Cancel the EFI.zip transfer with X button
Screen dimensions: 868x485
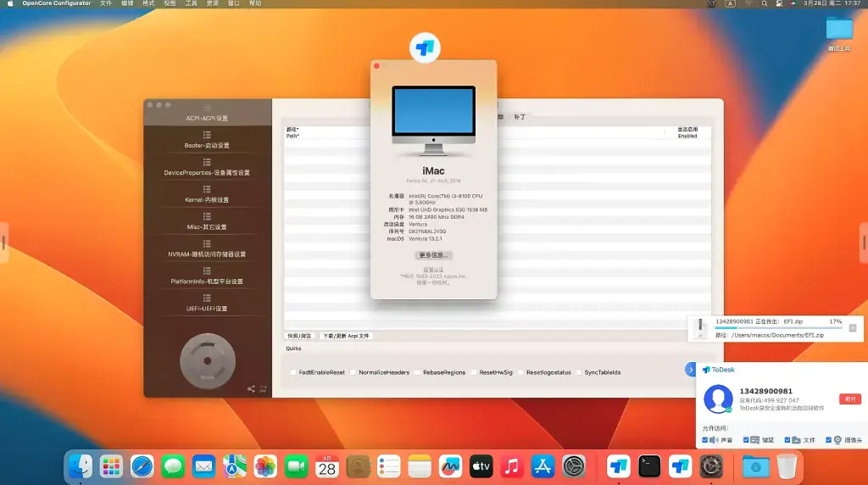pos(853,328)
